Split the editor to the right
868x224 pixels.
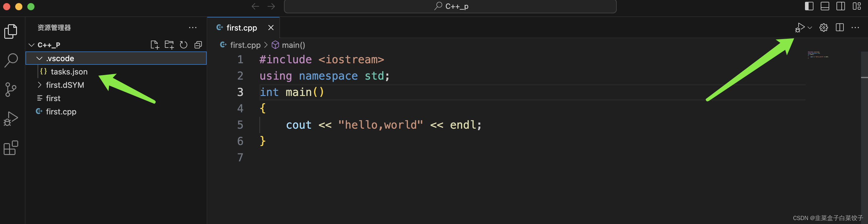click(x=840, y=28)
